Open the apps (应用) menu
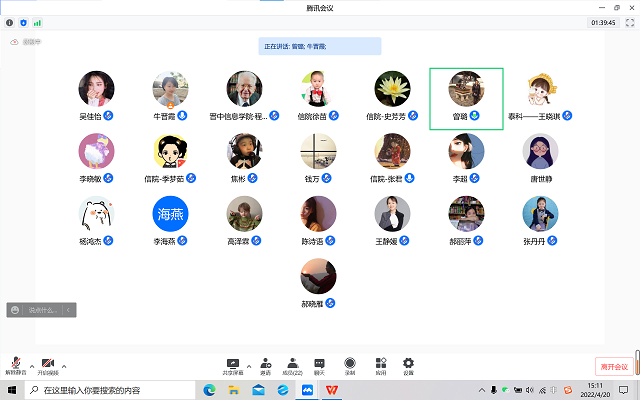640x400 pixels. 381,366
